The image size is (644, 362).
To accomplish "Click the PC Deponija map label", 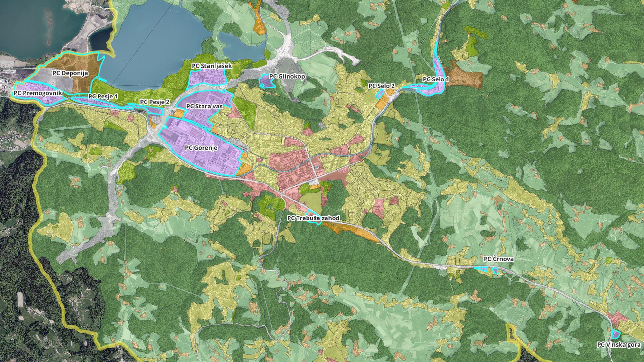I will (x=70, y=73).
